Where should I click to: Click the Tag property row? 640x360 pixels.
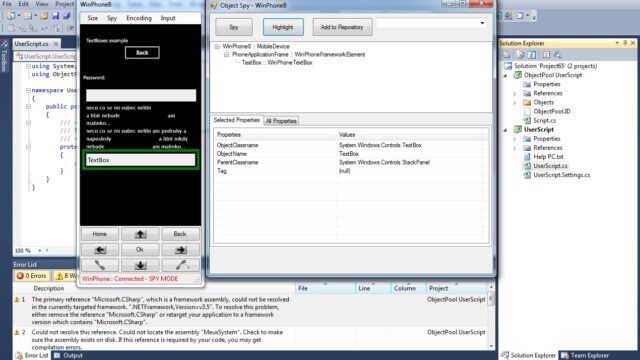click(351, 171)
